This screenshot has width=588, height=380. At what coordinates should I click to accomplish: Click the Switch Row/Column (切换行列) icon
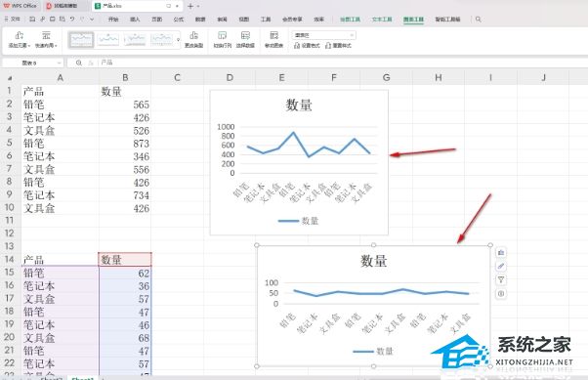(x=223, y=40)
